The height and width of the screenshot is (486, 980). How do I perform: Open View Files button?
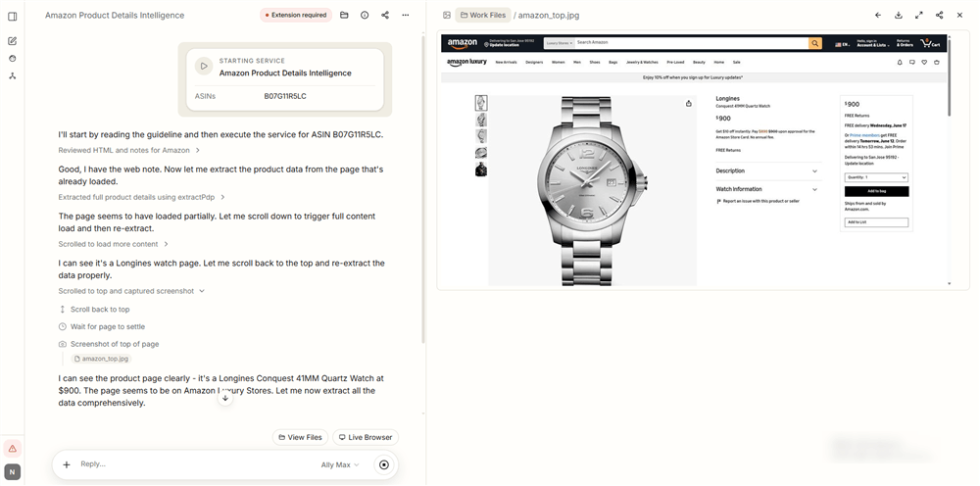pyautogui.click(x=301, y=437)
